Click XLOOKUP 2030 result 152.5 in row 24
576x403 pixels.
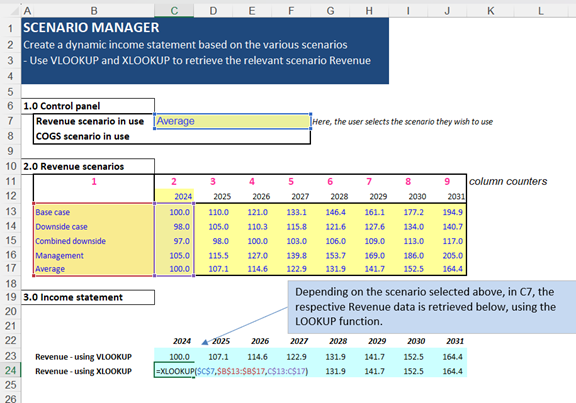click(x=414, y=371)
